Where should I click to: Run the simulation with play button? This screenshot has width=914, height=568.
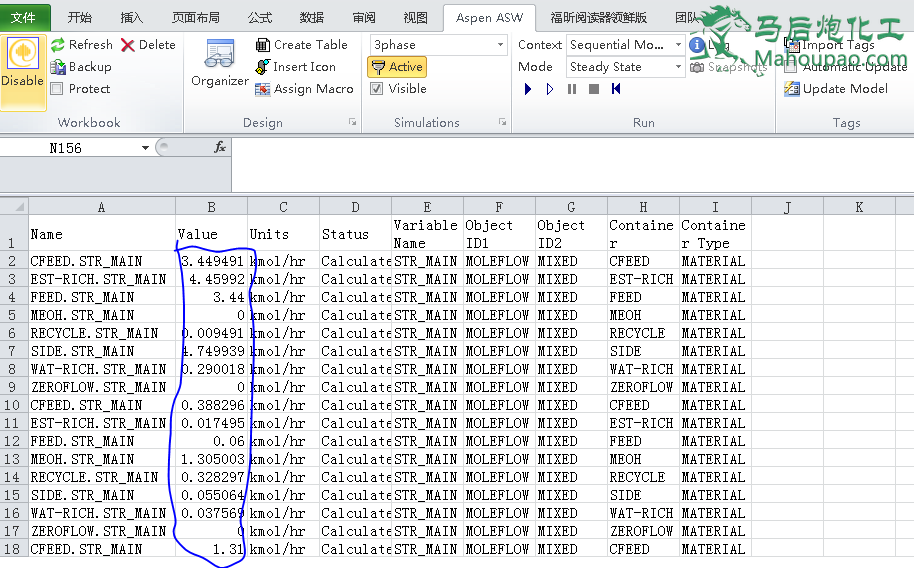pos(528,89)
